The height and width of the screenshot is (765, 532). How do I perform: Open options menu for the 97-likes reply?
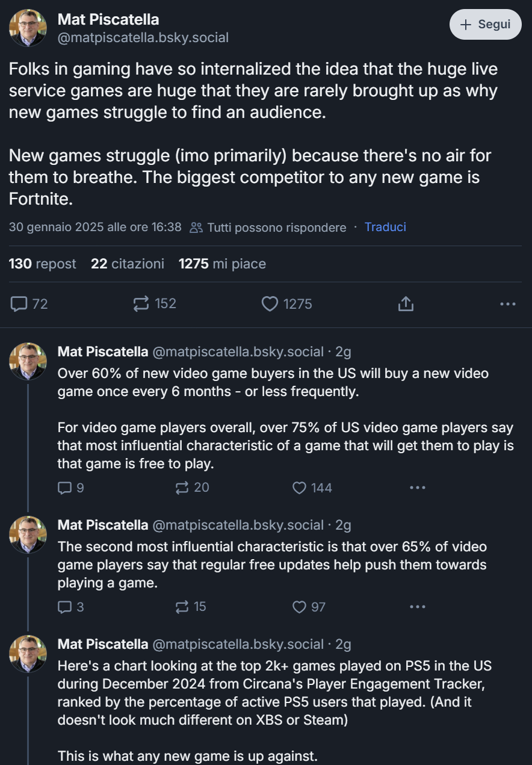click(417, 607)
